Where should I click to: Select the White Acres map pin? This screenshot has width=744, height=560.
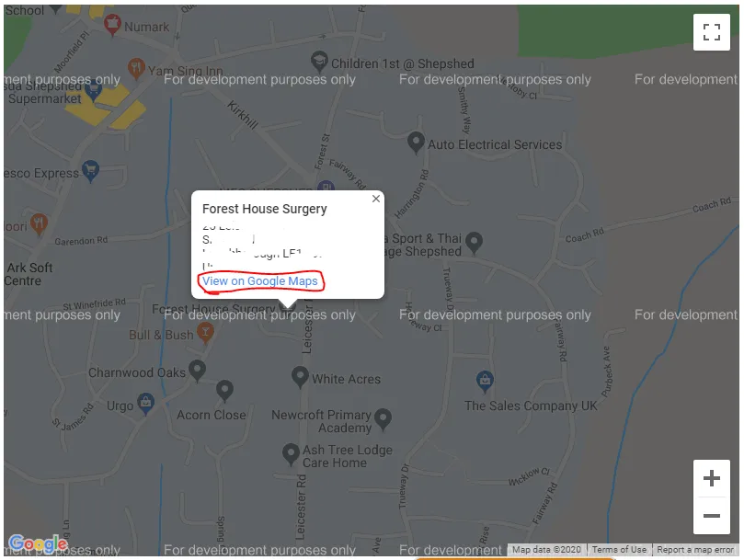point(300,377)
